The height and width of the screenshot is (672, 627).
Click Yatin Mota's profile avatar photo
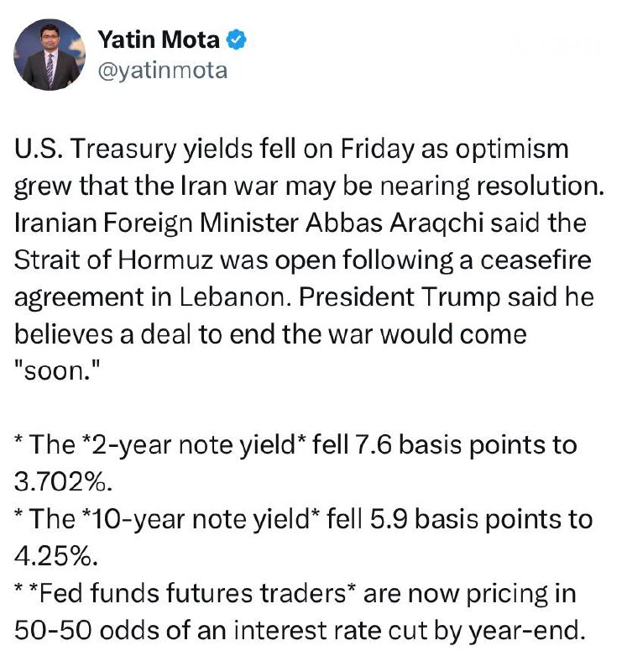tap(50, 55)
